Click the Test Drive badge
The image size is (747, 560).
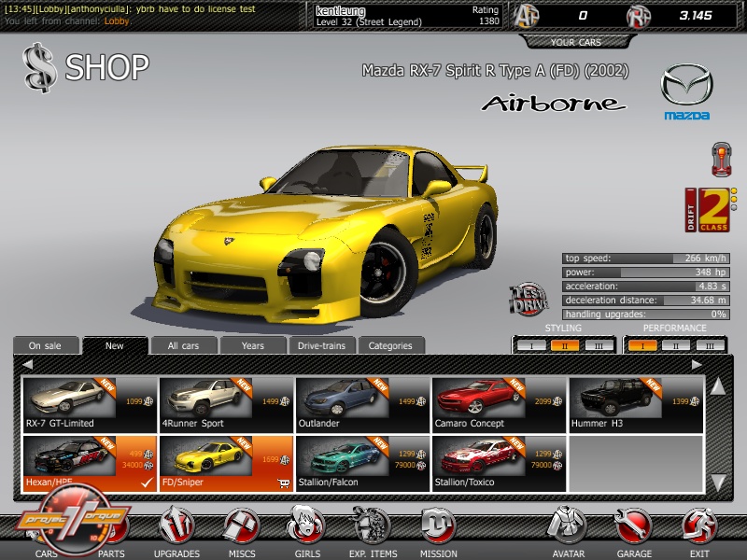(527, 299)
